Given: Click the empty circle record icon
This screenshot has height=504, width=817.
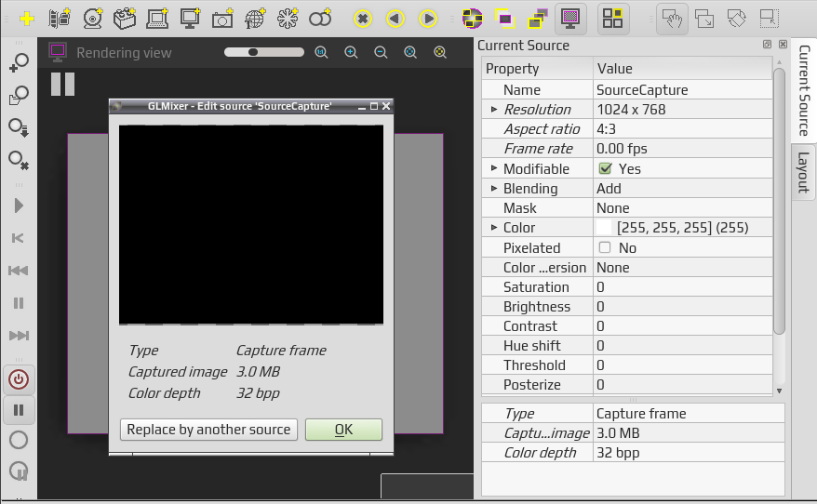Looking at the screenshot, I should click(19, 440).
